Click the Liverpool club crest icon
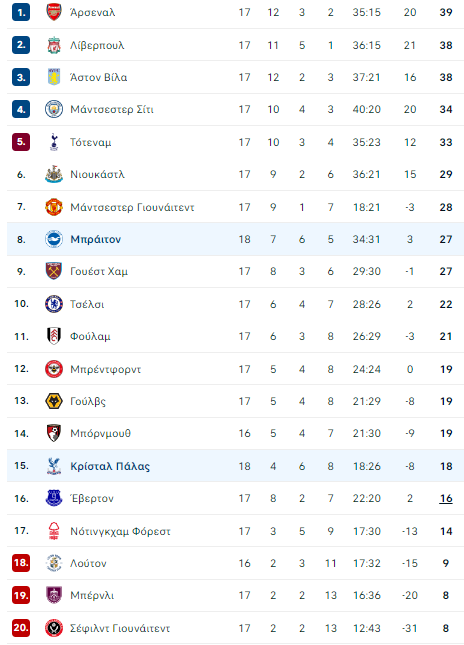Screen dimensions: 464x645 click(54, 45)
